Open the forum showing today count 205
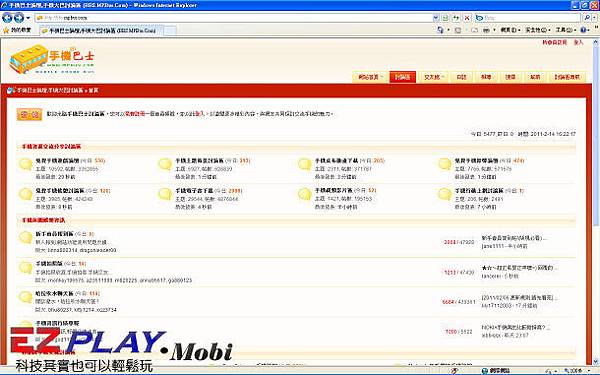This screenshot has height=375, width=600. (336, 161)
